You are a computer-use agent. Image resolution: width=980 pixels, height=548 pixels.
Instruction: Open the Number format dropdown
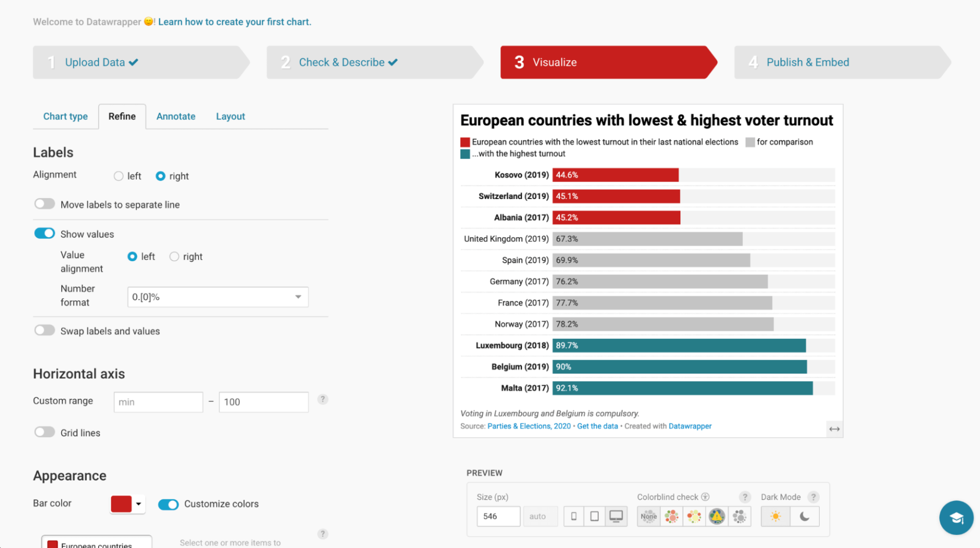click(x=217, y=297)
